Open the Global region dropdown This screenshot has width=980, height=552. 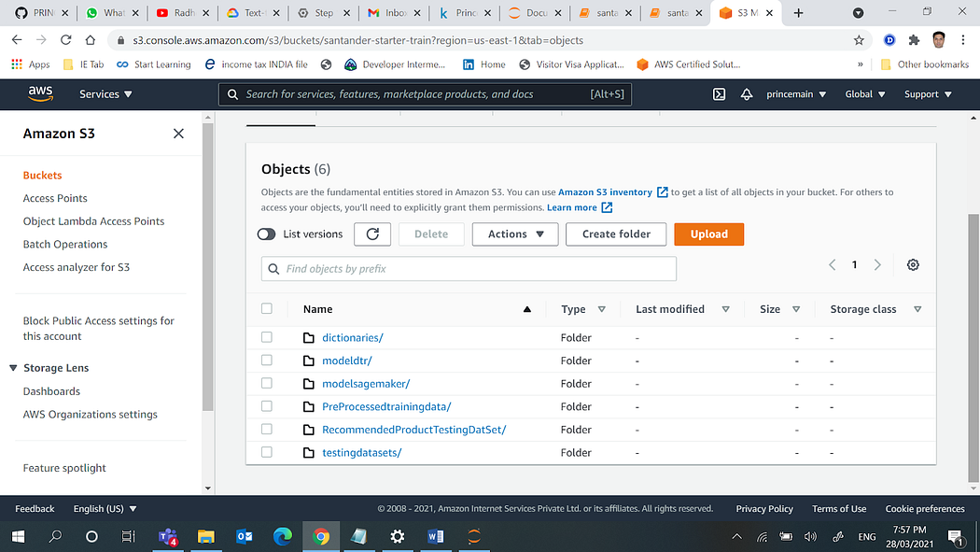click(x=865, y=94)
